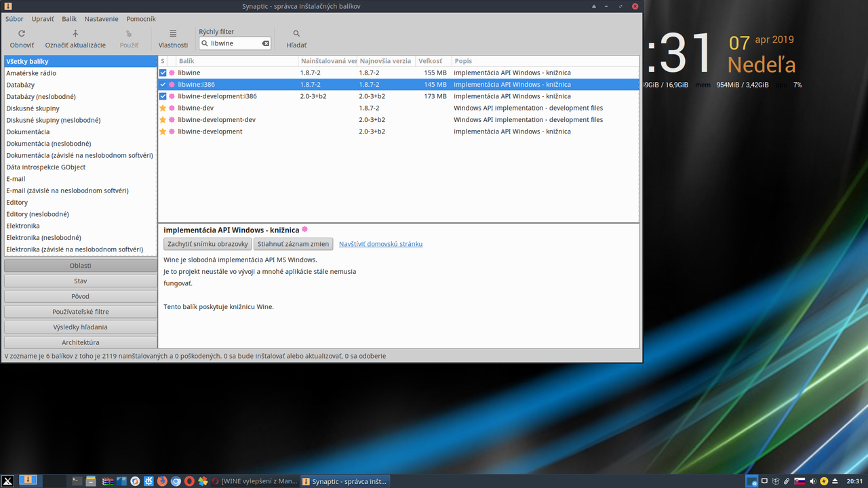868x488 pixels.
Task: Toggle the checkbox for libwine-development:i386
Action: [163, 96]
